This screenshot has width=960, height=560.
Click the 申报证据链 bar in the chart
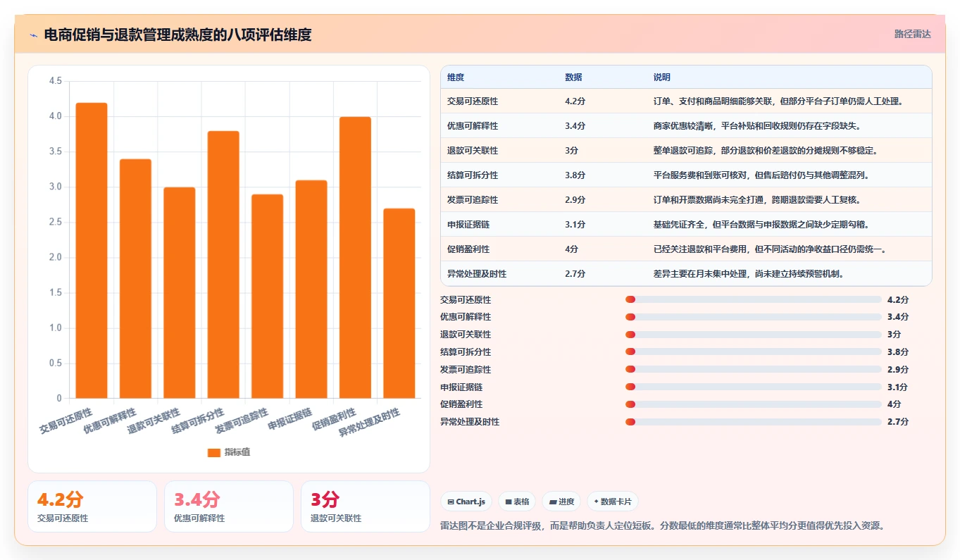311,290
